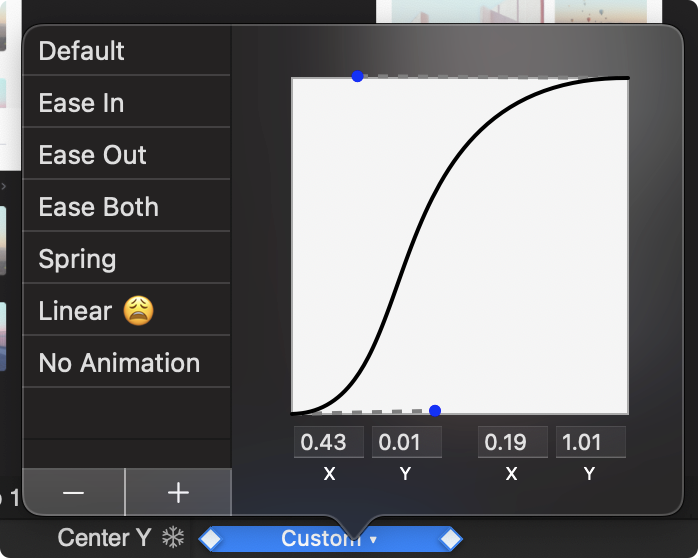Screen dimensions: 698x558
Task: Pick the Spring animation preset
Action: click(127, 259)
